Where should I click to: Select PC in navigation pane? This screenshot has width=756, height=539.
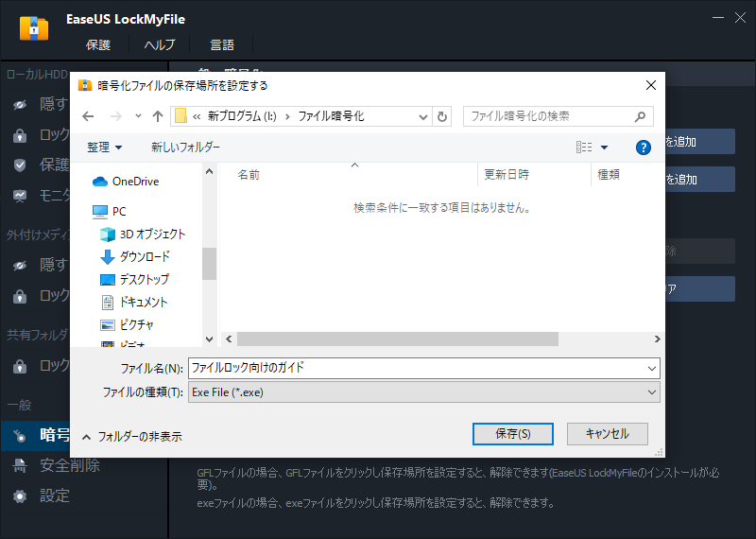(x=109, y=212)
